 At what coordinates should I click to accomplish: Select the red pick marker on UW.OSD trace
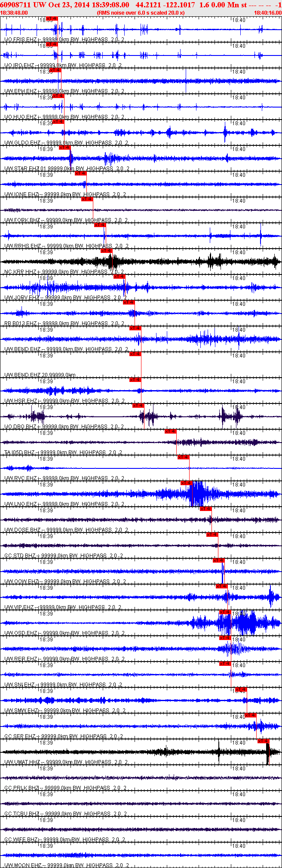pyautogui.click(x=225, y=612)
